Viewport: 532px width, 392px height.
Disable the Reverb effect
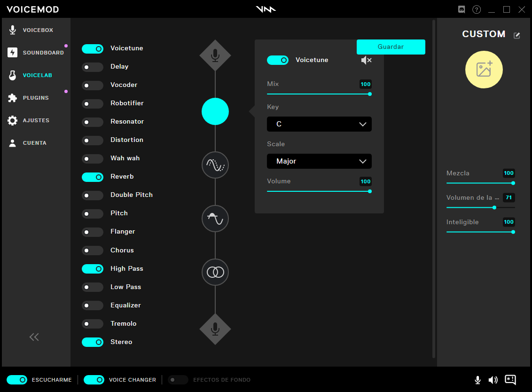click(93, 177)
